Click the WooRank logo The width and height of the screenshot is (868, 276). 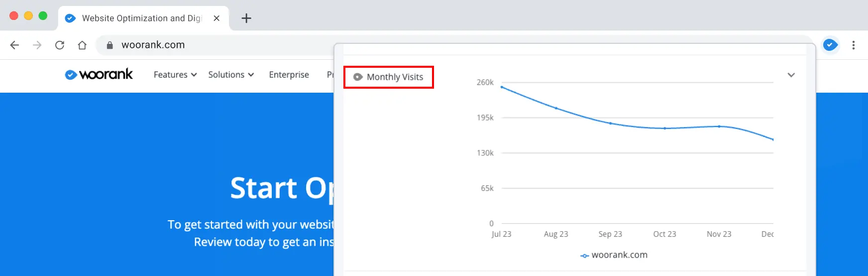coord(99,74)
